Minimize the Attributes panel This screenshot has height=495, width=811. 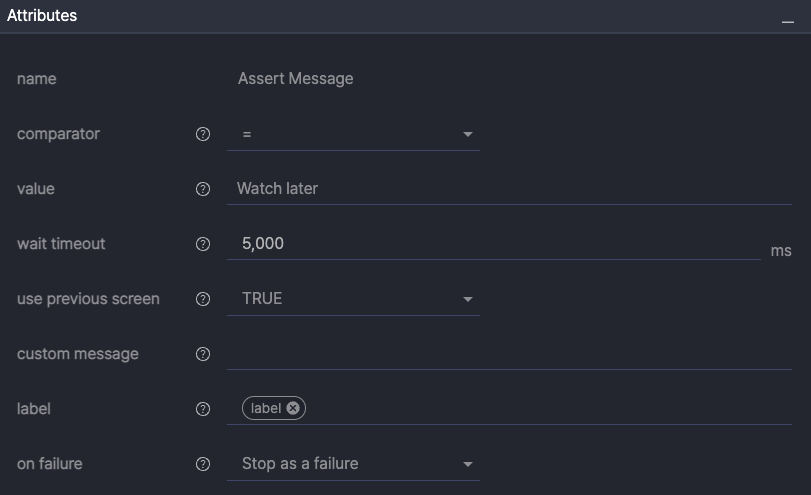[788, 20]
